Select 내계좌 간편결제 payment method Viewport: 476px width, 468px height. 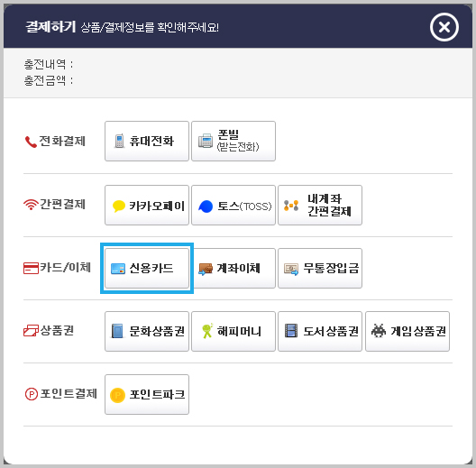(x=320, y=205)
